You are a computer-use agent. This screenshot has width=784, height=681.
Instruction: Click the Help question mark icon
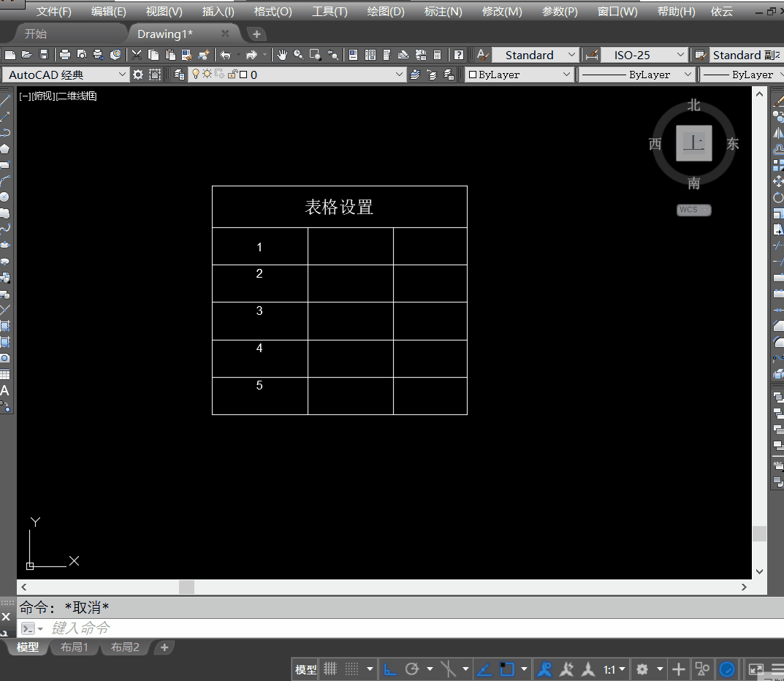click(459, 55)
